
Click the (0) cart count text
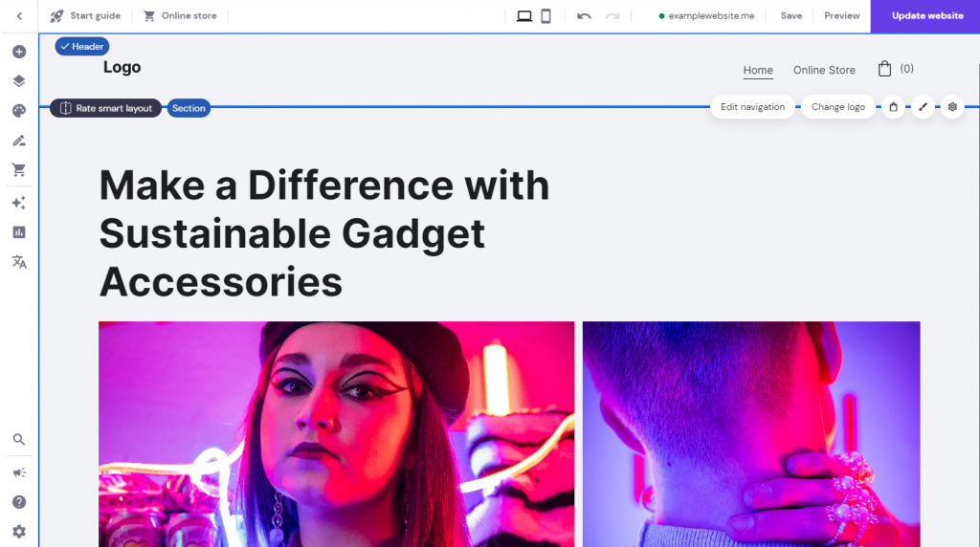[x=906, y=69]
